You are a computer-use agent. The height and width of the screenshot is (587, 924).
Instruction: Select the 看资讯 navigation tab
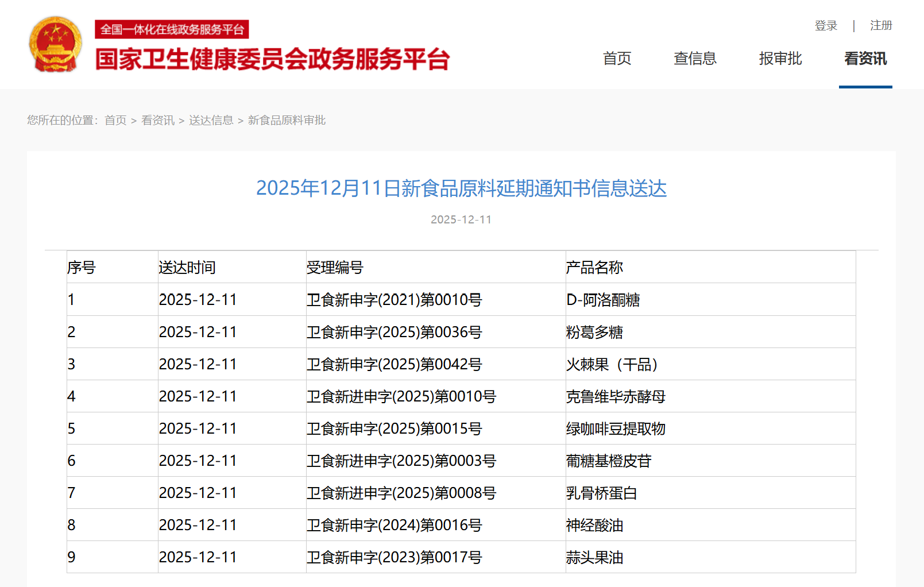[x=865, y=59]
